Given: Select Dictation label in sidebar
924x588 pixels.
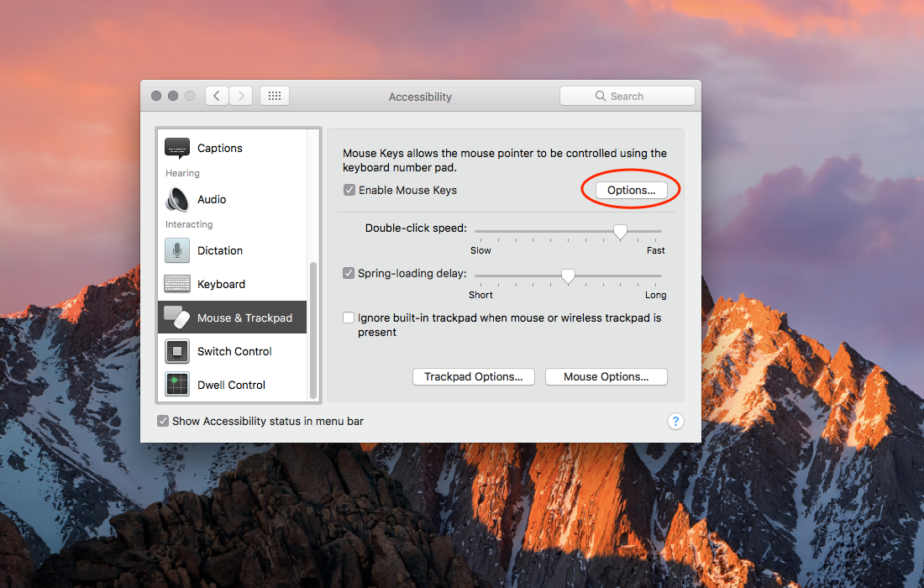Looking at the screenshot, I should [220, 251].
